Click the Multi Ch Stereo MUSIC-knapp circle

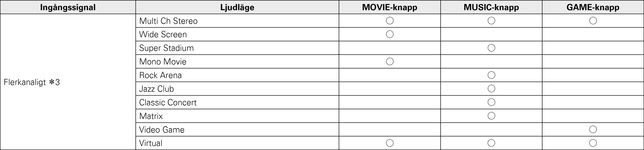tap(491, 21)
